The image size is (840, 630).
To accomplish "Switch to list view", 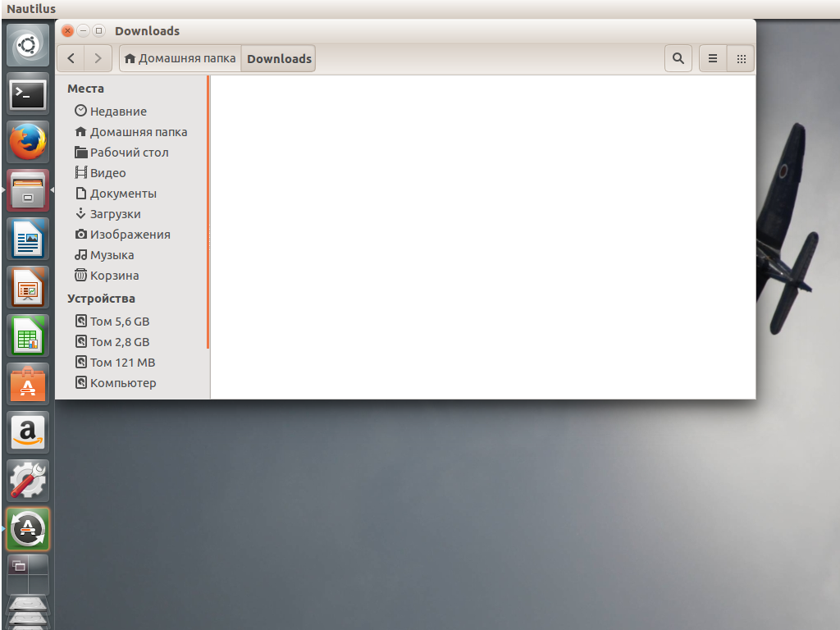I will click(x=713, y=58).
